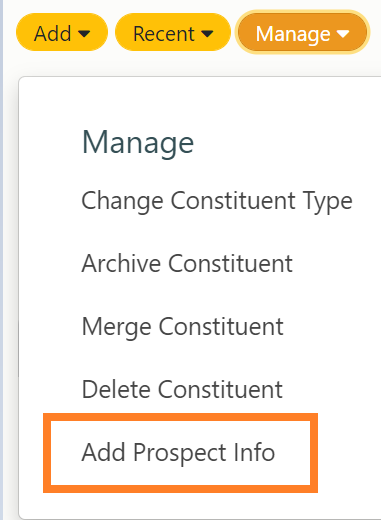Click the caret arrow beside Recent
381x520 pixels.
click(x=207, y=33)
